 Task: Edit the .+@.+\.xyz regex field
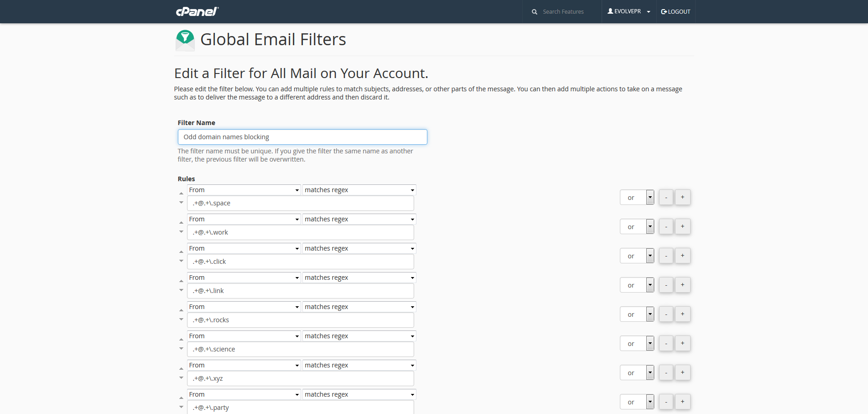click(x=301, y=378)
